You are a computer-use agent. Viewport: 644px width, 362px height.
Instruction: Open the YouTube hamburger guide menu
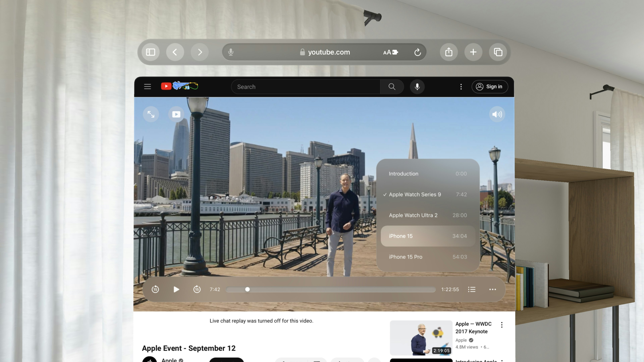click(148, 86)
